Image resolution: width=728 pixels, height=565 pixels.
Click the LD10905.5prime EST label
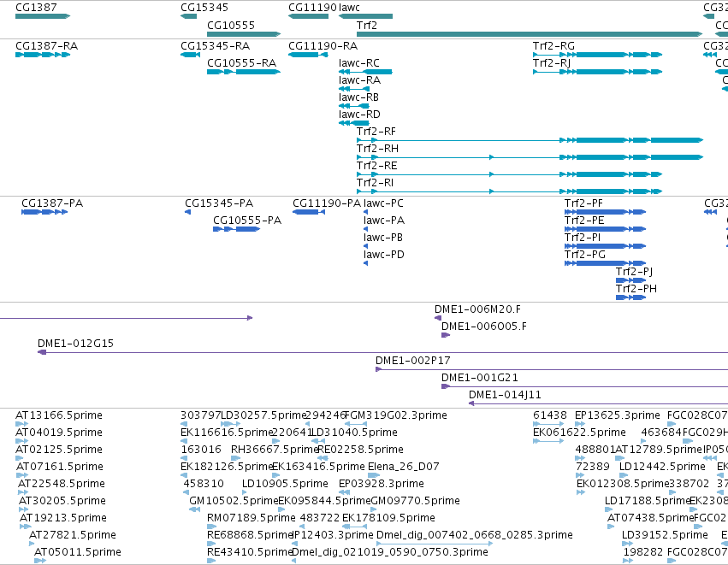(285, 484)
